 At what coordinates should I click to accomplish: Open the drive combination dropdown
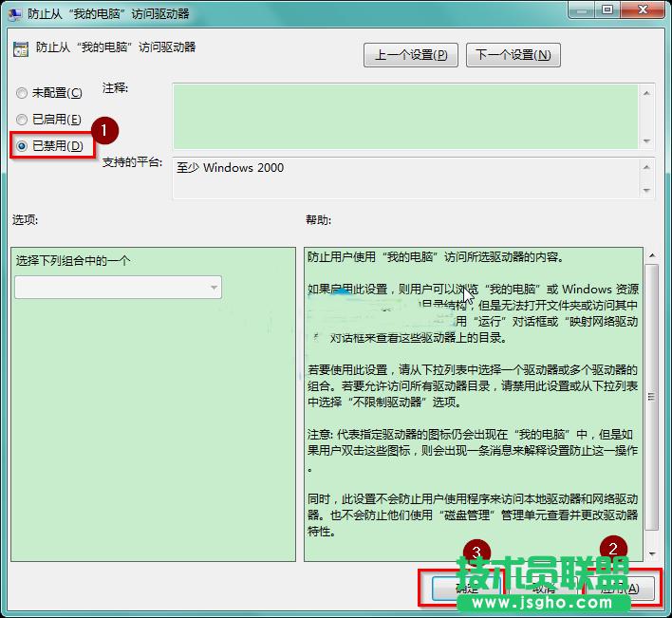(119, 287)
